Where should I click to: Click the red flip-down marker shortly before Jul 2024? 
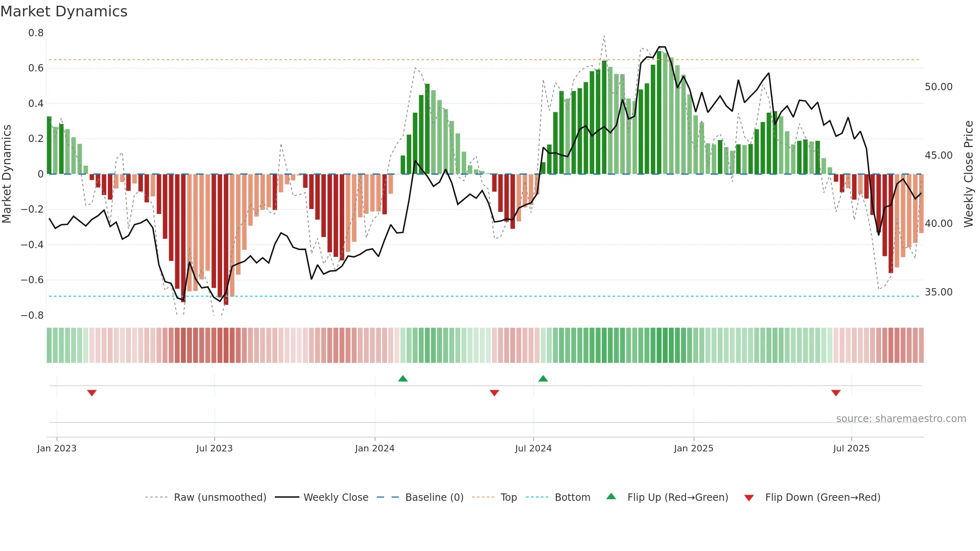click(494, 393)
